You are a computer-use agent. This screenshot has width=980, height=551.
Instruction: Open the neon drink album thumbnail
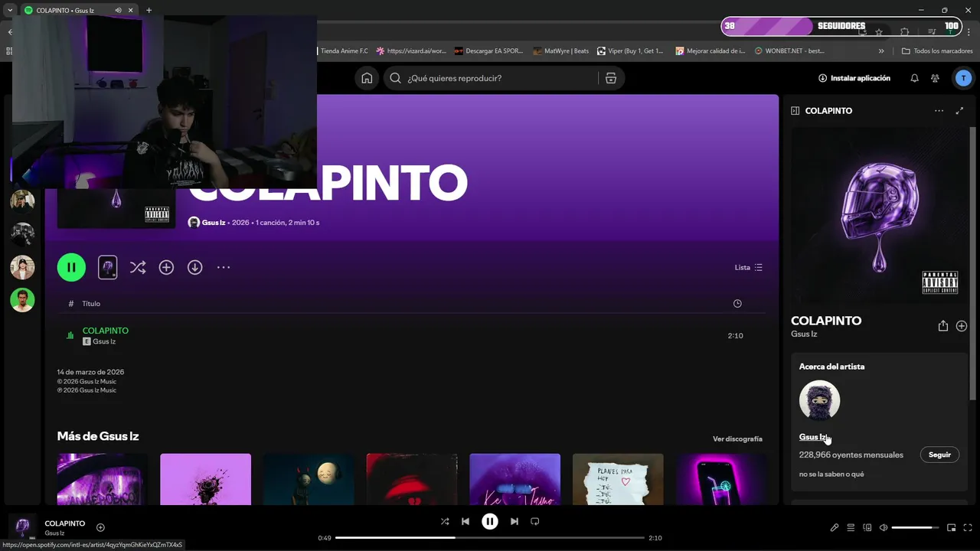click(x=721, y=479)
